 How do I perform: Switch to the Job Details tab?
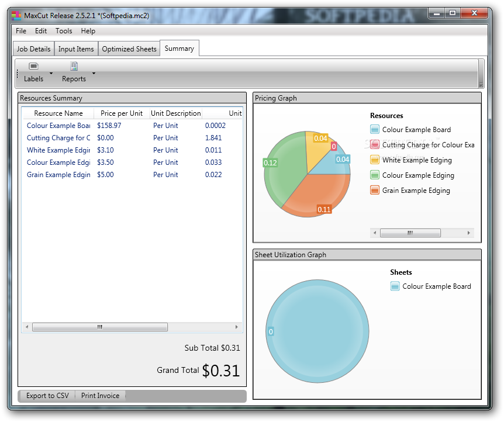33,49
